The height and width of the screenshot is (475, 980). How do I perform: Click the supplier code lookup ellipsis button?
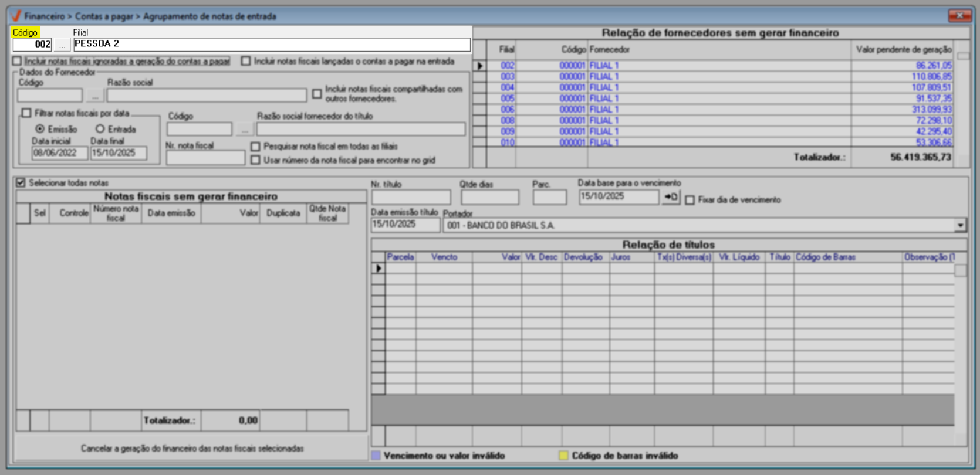95,95
